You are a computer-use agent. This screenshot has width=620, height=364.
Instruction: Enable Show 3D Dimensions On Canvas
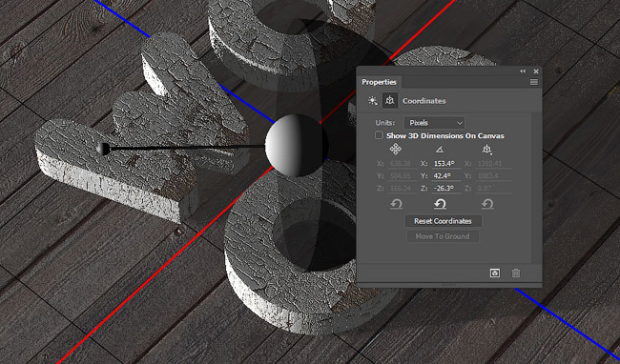tap(379, 135)
